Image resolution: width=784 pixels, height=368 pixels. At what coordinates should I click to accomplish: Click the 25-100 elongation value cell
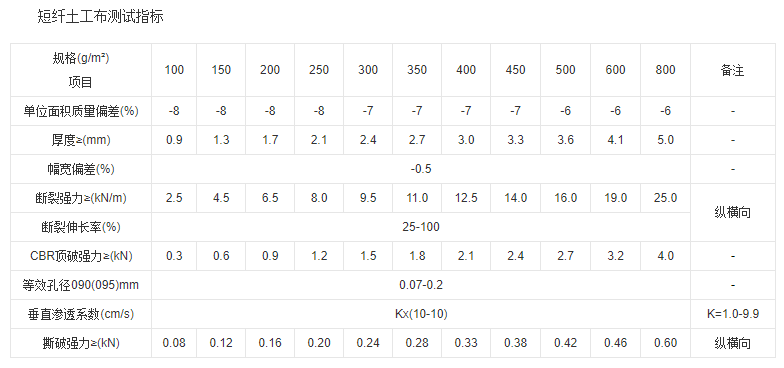tap(421, 227)
